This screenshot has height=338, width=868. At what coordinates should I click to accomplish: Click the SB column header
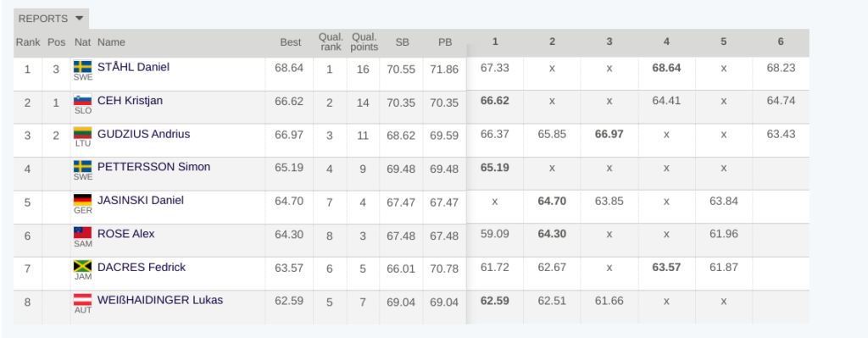click(402, 42)
